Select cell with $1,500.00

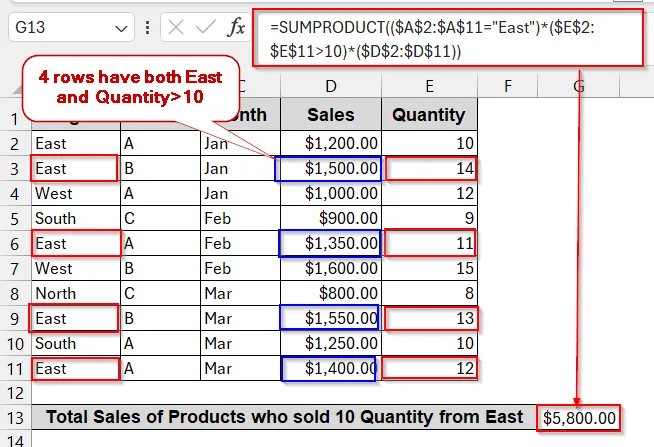coord(331,168)
